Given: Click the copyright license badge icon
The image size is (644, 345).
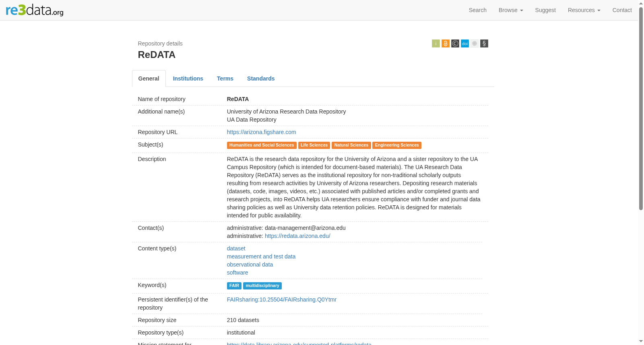Looking at the screenshot, I should point(455,43).
